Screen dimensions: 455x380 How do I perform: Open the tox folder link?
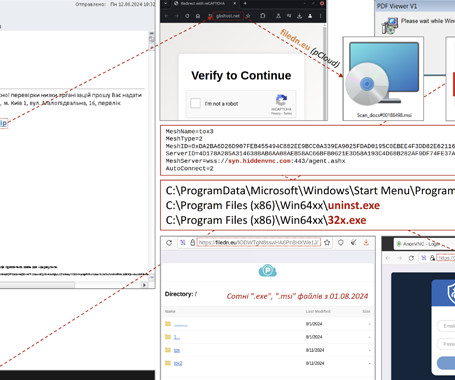pyautogui.click(x=177, y=350)
